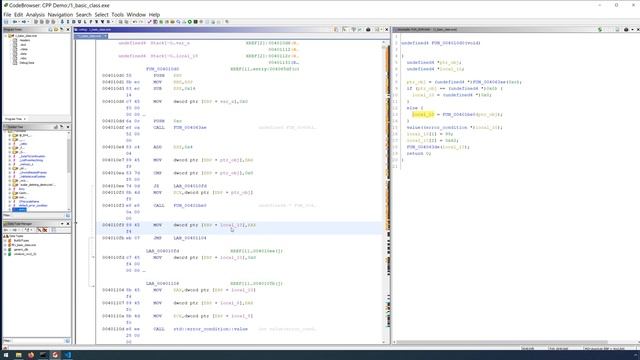Open the Edit menu
The height and width of the screenshot is (360, 640).
click(18, 15)
